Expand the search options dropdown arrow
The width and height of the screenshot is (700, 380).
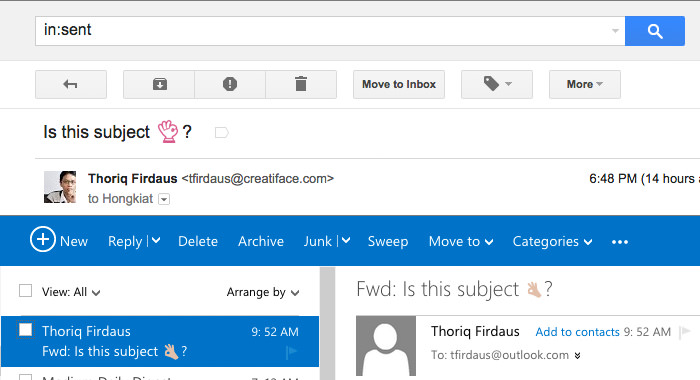(615, 31)
